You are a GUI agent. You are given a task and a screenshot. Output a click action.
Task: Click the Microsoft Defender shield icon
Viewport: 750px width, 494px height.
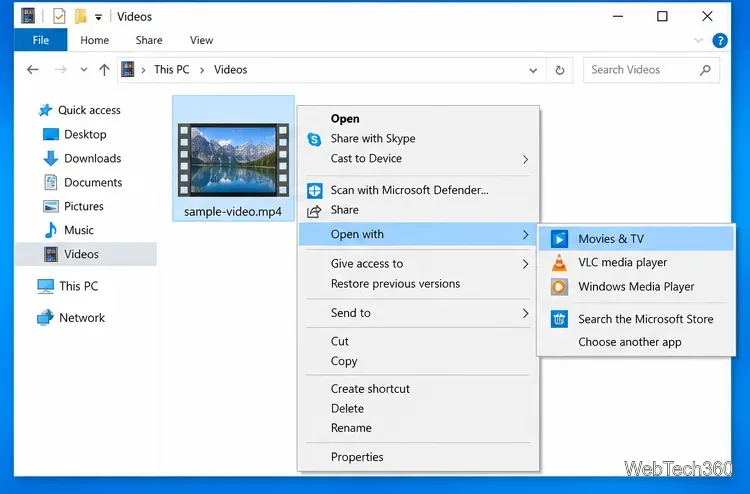pyautogui.click(x=314, y=191)
